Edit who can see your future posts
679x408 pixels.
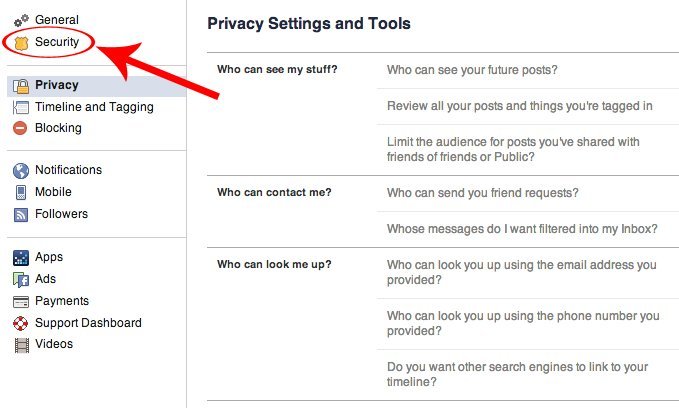472,70
